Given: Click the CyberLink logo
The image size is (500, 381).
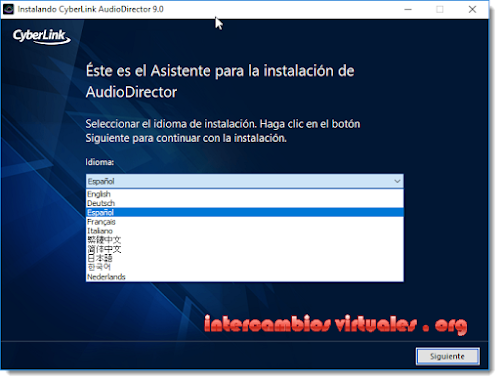Looking at the screenshot, I should [x=41, y=36].
